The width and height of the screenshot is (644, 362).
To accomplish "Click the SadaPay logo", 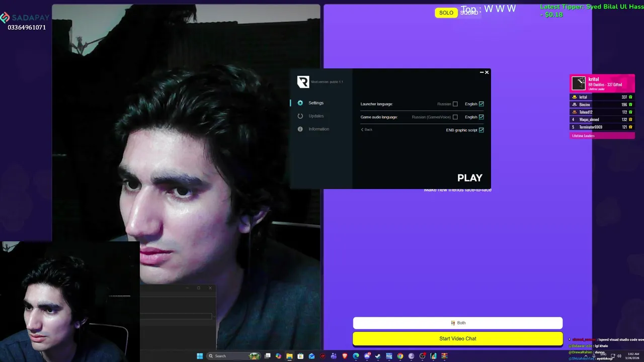I will [x=25, y=18].
